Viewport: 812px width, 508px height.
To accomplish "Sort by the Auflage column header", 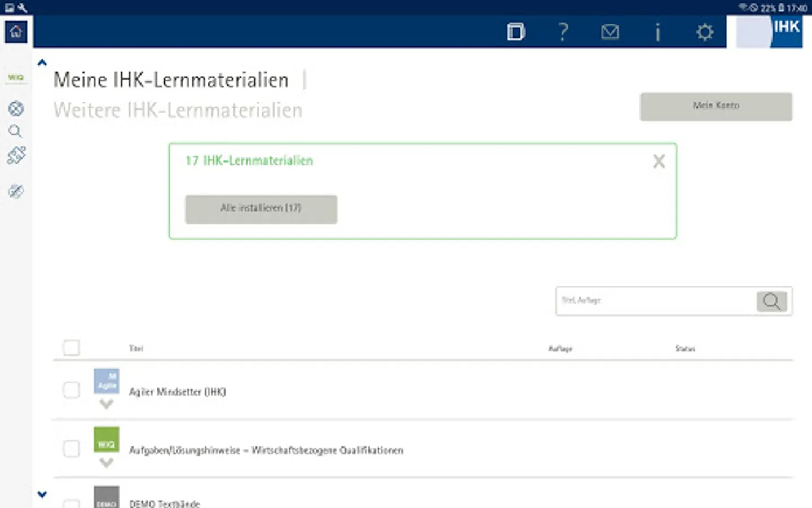I will [561, 348].
